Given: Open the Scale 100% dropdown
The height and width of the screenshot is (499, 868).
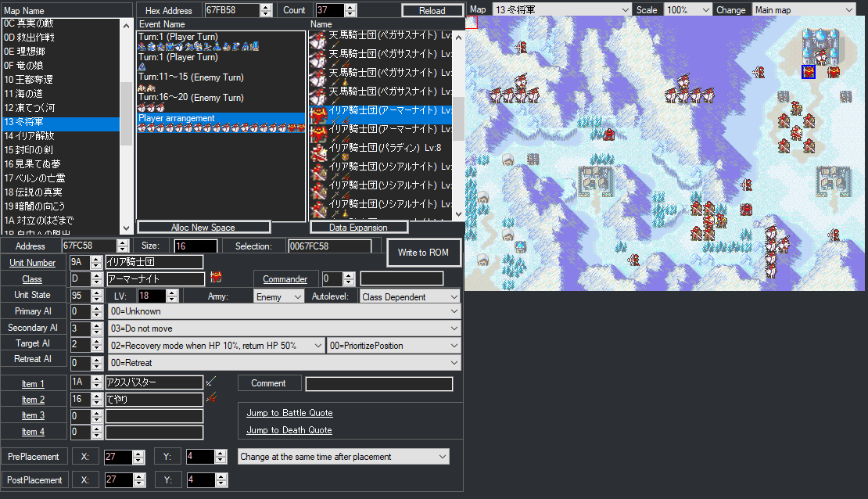Looking at the screenshot, I should coord(687,9).
